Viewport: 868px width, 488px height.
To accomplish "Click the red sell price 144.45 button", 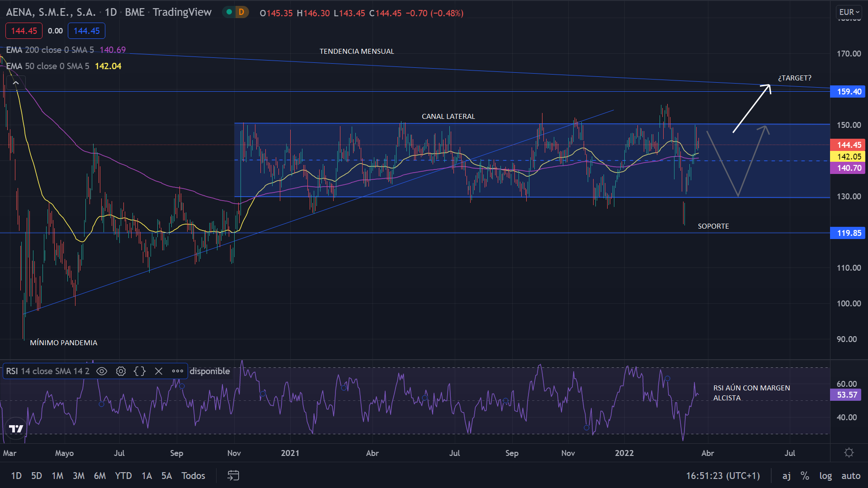I will point(24,31).
